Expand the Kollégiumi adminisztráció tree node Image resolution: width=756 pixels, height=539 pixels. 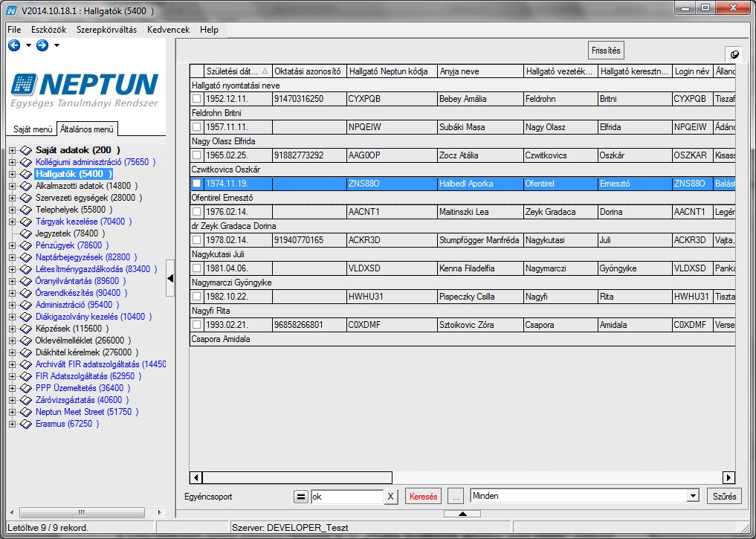coord(13,163)
